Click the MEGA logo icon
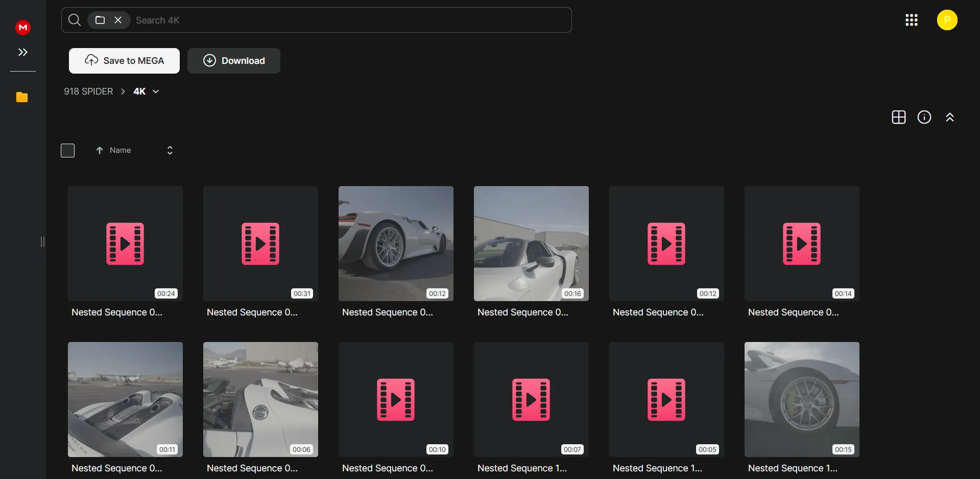980x479 pixels. 23,28
